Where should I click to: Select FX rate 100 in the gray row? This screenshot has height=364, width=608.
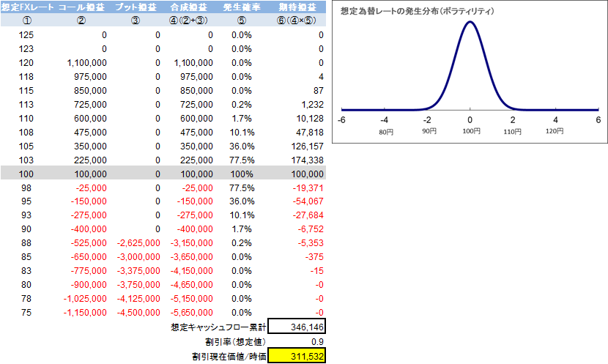coord(26,174)
